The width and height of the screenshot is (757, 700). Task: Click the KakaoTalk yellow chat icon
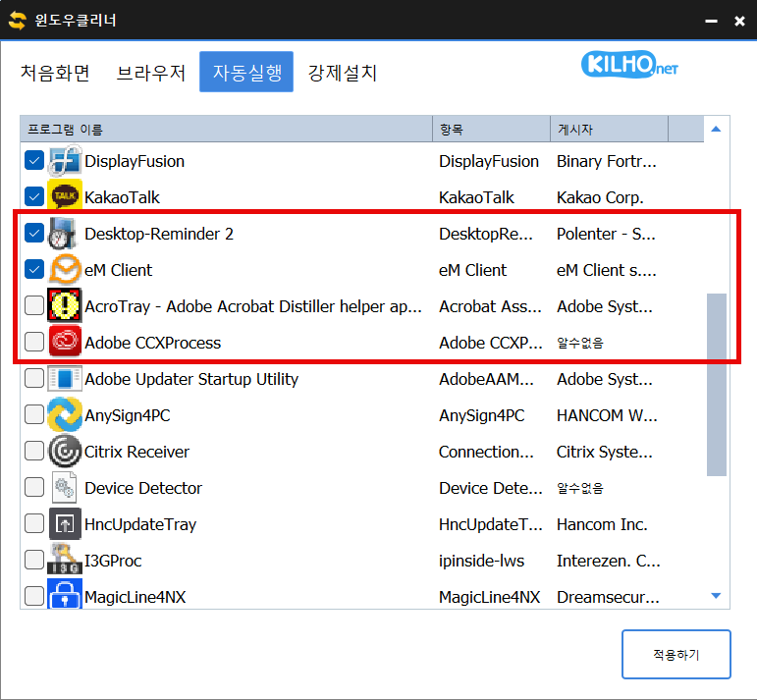[65, 196]
